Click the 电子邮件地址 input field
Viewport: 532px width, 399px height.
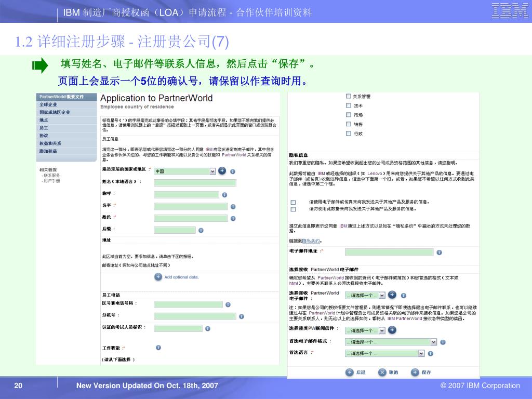389,252
